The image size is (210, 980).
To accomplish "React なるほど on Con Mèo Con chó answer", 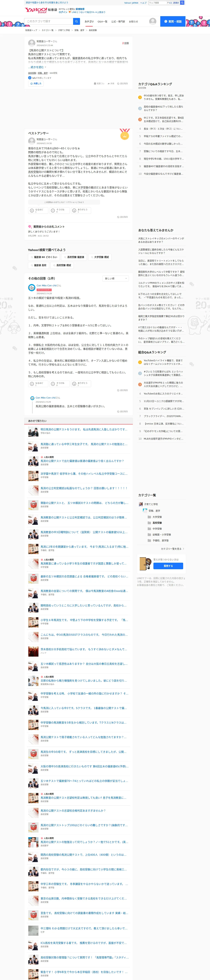I will point(38,384).
